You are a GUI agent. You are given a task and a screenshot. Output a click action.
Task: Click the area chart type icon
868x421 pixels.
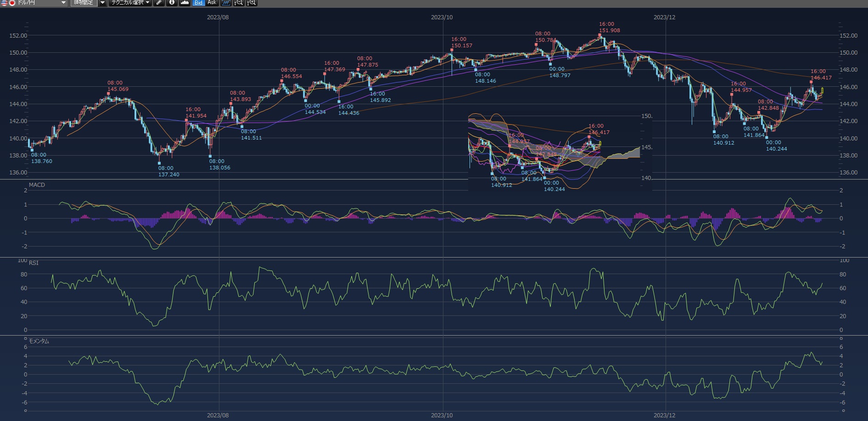pos(185,3)
